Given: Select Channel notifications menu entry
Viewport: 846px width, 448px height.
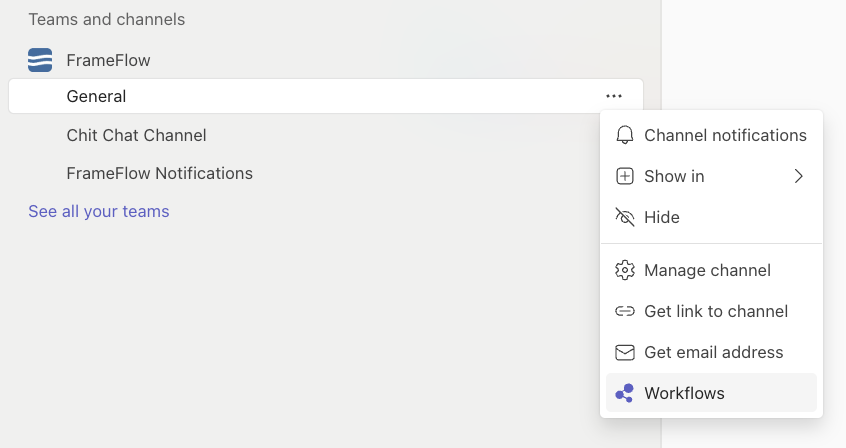Looking at the screenshot, I should click(711, 135).
